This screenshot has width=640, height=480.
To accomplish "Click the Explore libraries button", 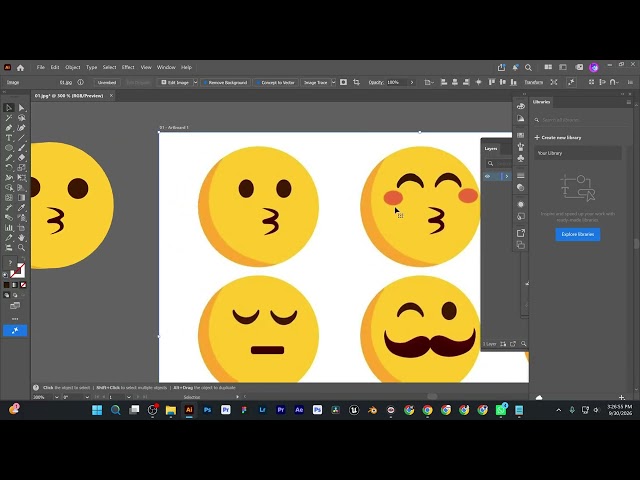I will point(578,234).
